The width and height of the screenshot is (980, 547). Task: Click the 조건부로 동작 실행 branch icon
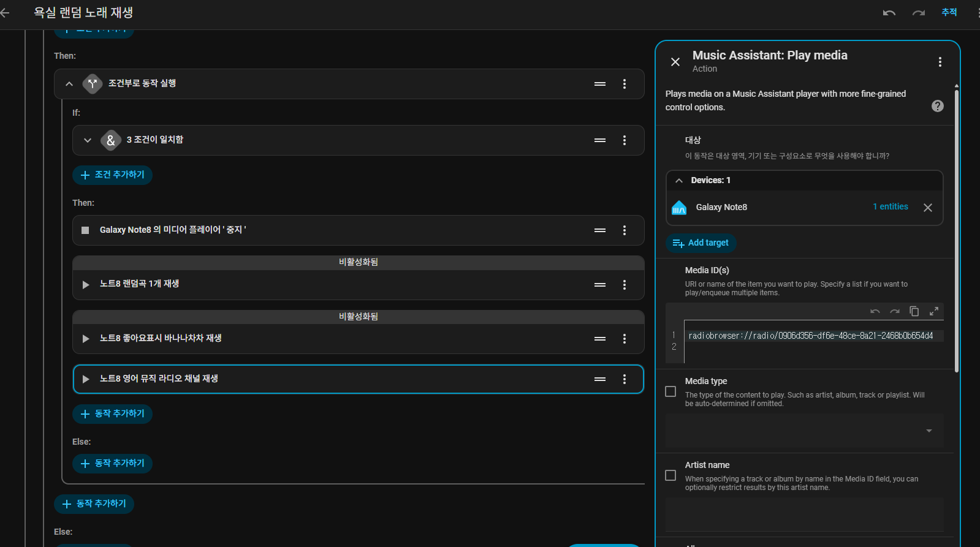[92, 84]
